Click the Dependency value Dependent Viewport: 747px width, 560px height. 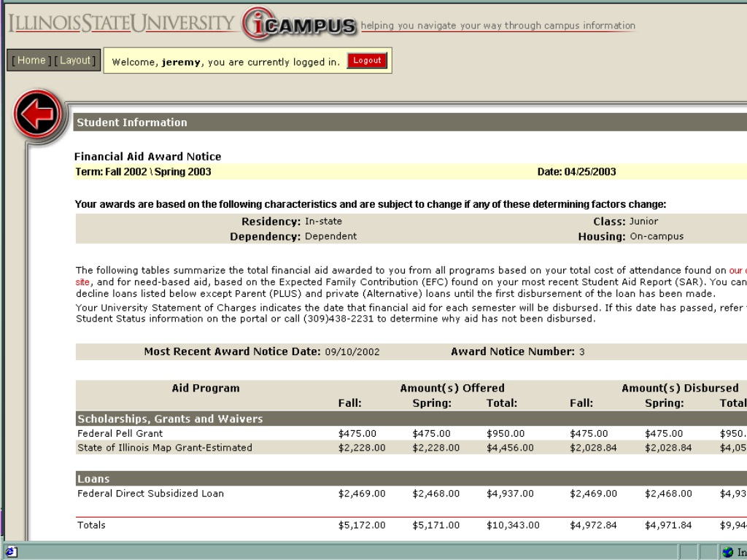pos(330,236)
